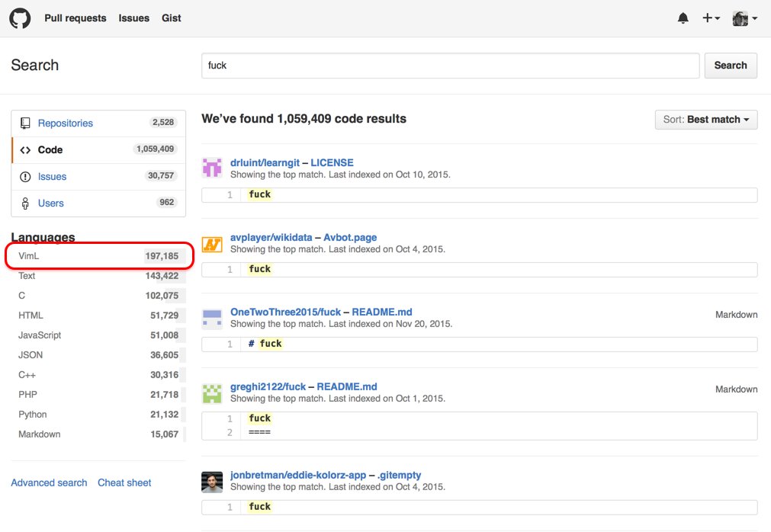Filter by C language
Viewport: 771px width, 532px height.
pyautogui.click(x=98, y=295)
